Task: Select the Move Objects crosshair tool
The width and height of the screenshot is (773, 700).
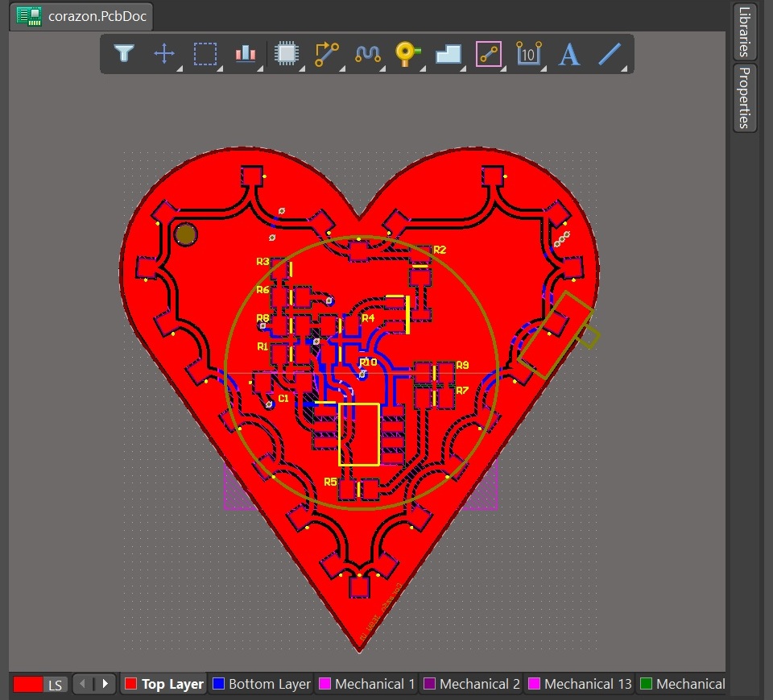Action: (164, 54)
